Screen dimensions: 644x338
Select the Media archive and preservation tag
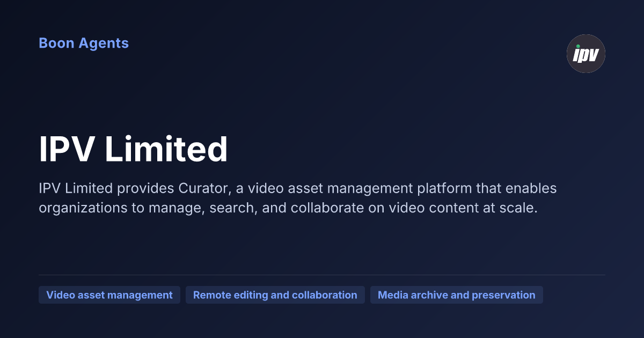tap(457, 295)
